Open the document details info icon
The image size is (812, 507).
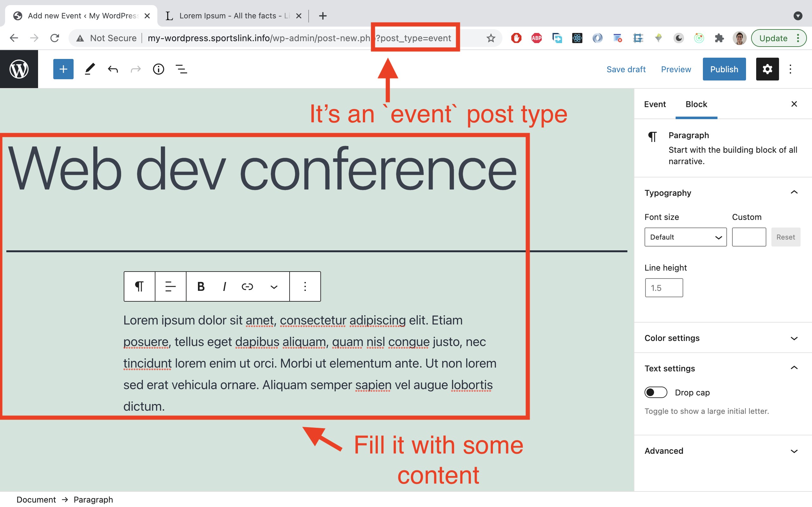(158, 69)
